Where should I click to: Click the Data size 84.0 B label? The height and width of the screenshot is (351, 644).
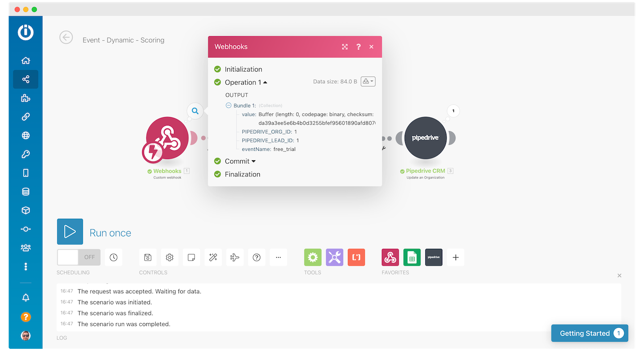(x=335, y=81)
